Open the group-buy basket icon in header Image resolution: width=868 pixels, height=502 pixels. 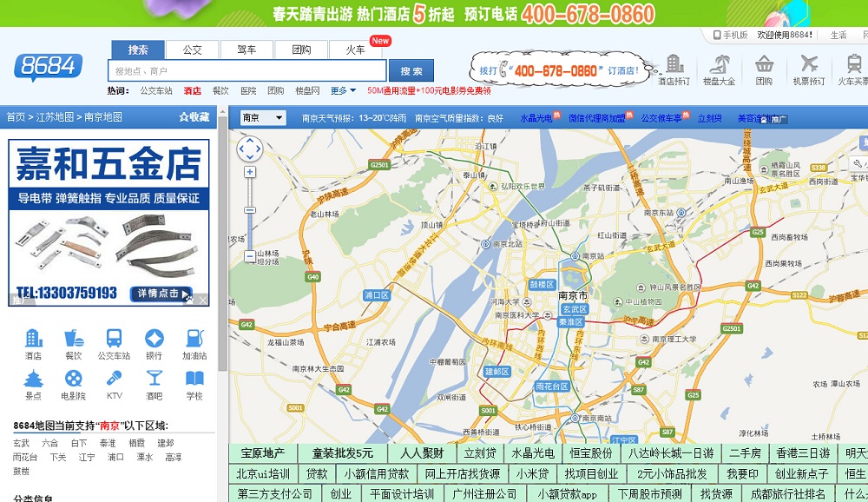[x=764, y=69]
